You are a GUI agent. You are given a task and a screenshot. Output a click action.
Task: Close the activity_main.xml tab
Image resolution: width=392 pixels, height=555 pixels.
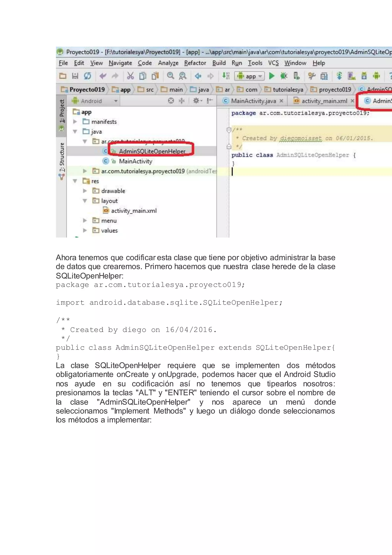coord(352,101)
